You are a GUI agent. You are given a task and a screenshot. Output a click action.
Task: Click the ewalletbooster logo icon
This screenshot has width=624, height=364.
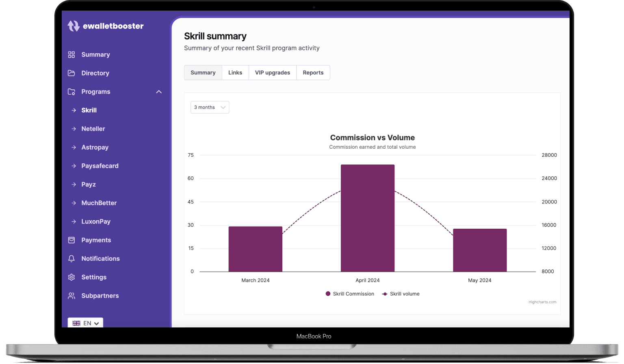point(74,26)
